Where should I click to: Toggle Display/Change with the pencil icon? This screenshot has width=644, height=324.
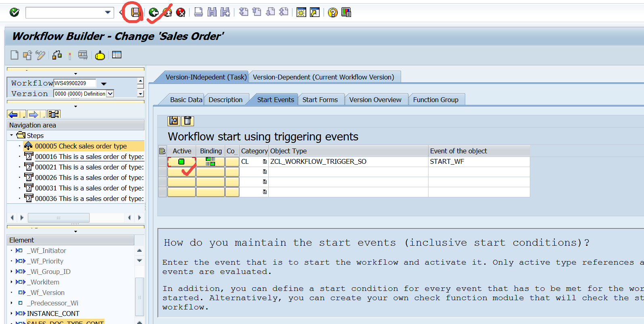[x=40, y=55]
